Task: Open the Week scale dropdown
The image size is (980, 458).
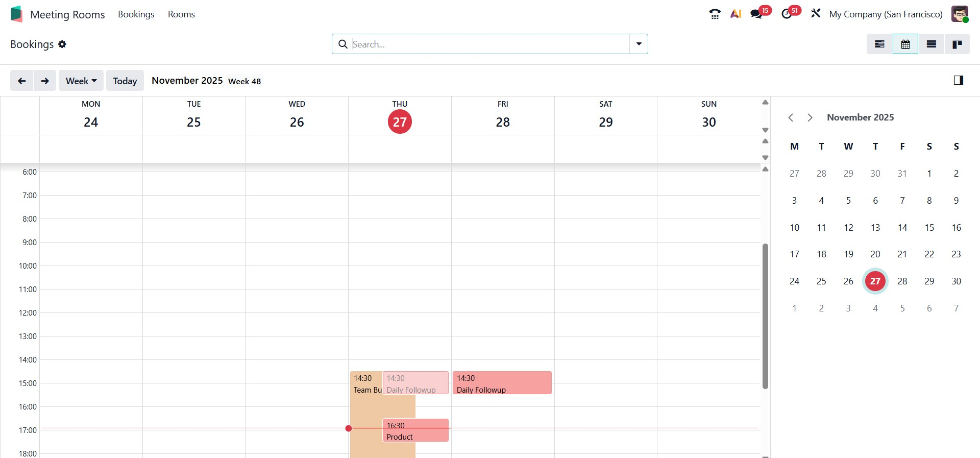Action: point(81,81)
